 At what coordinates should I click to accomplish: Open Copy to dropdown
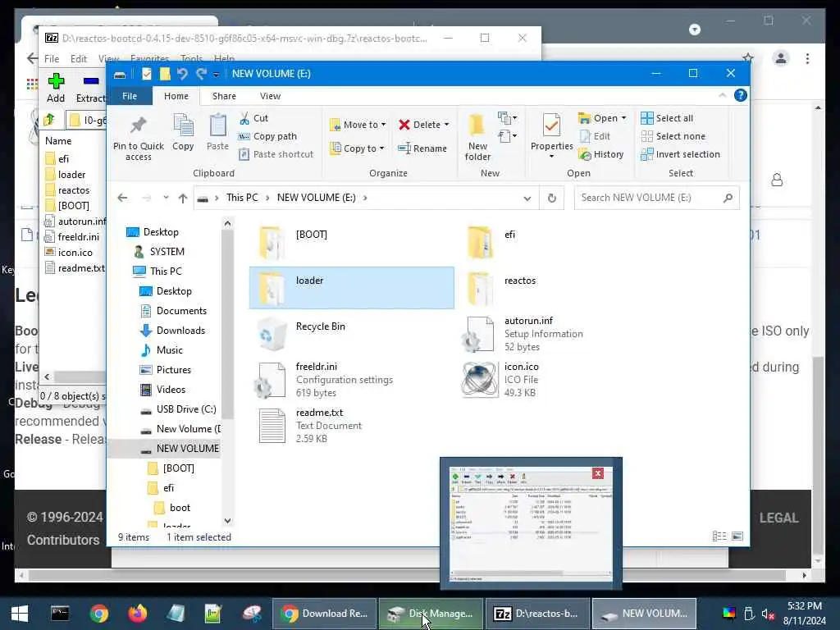coord(357,148)
